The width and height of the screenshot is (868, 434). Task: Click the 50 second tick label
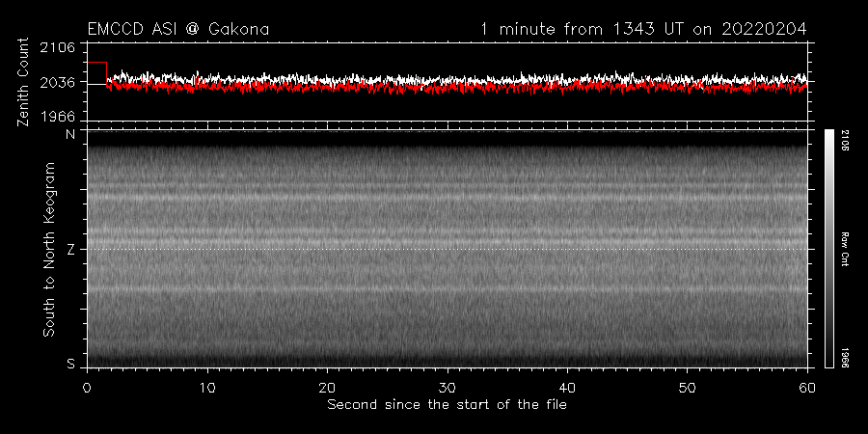[687, 387]
